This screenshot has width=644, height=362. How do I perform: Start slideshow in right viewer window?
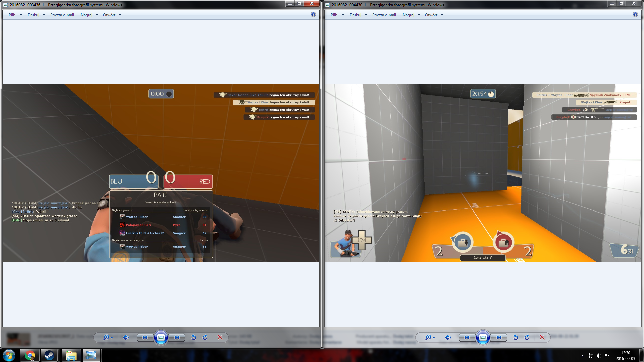click(483, 337)
